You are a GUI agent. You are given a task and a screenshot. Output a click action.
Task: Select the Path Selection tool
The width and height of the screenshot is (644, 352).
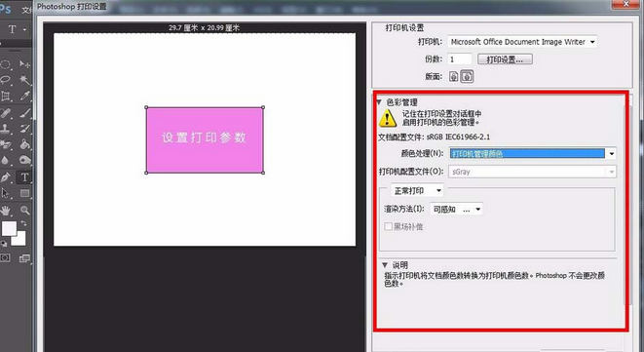(5, 193)
